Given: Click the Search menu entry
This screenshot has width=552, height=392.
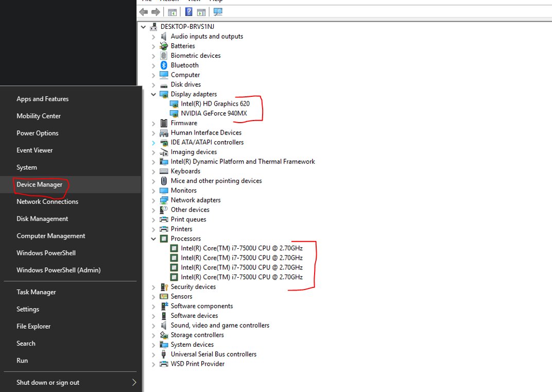Looking at the screenshot, I should point(71,344).
